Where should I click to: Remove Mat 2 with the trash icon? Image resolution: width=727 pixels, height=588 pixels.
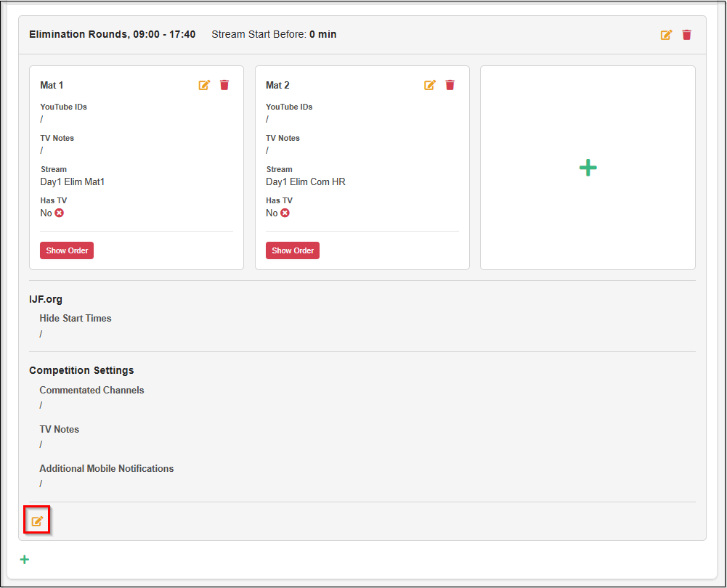450,85
